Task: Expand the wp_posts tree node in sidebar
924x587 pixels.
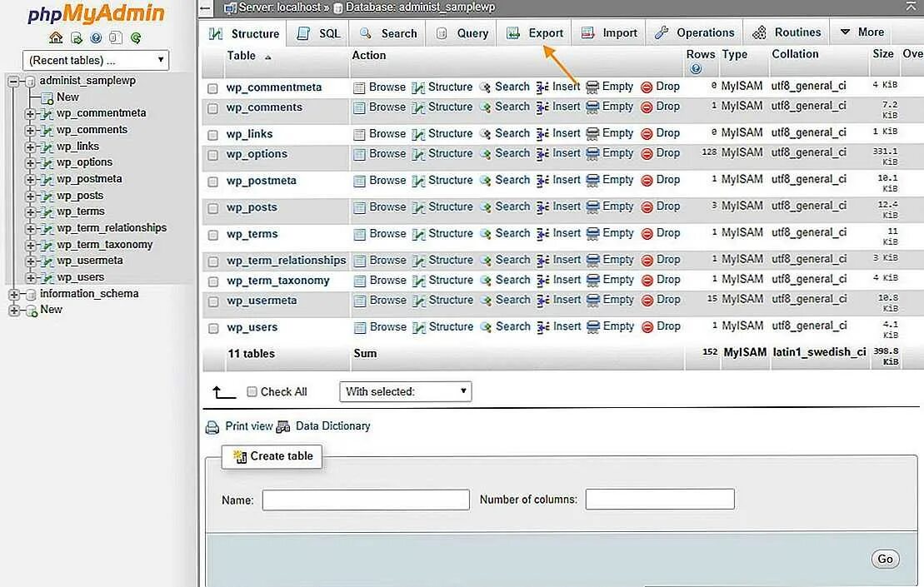Action: (x=30, y=196)
